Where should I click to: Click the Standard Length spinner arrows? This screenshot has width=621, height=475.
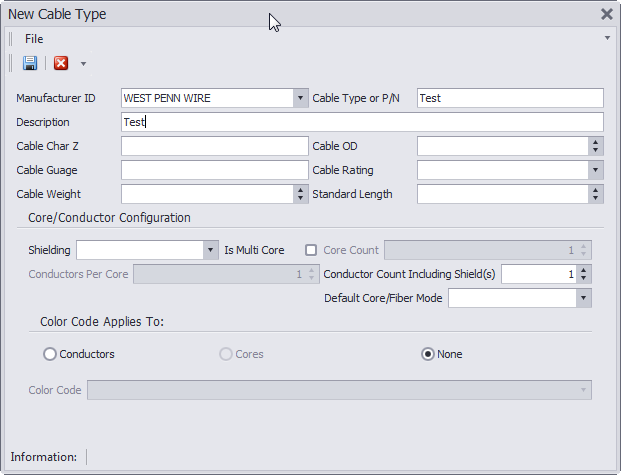click(595, 194)
